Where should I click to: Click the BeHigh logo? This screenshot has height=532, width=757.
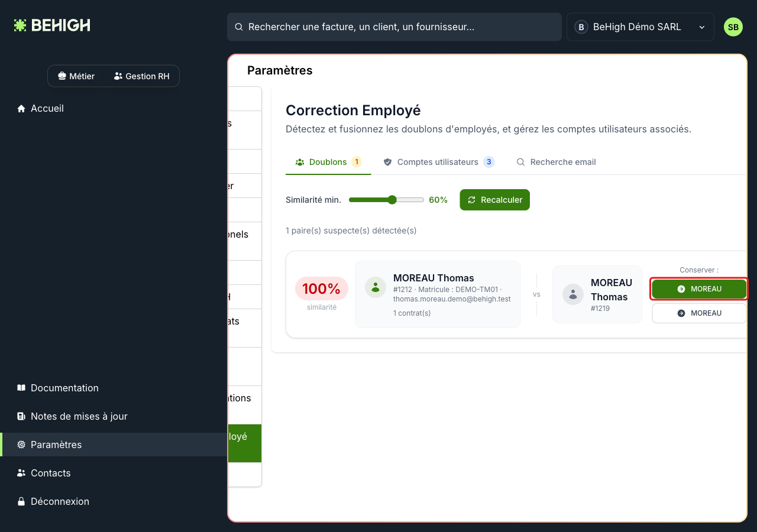(x=52, y=25)
